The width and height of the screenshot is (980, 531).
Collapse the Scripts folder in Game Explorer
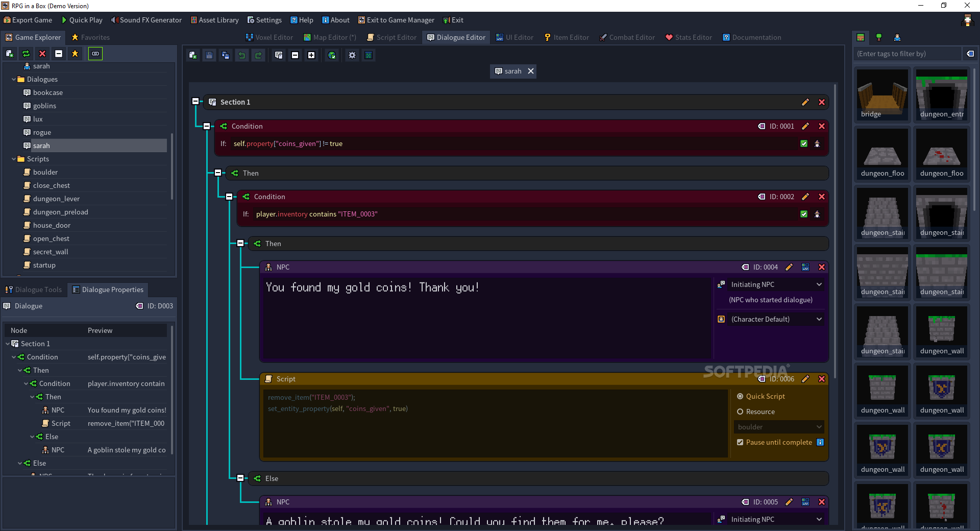tap(14, 159)
